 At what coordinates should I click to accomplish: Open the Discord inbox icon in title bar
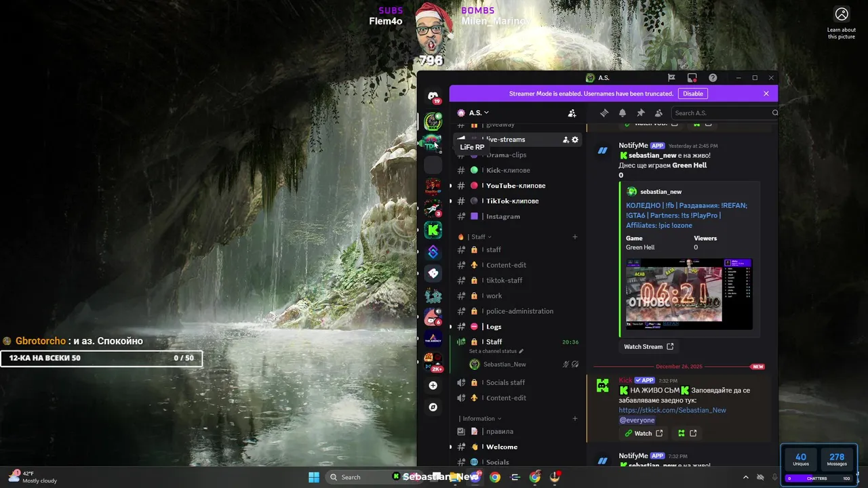692,78
